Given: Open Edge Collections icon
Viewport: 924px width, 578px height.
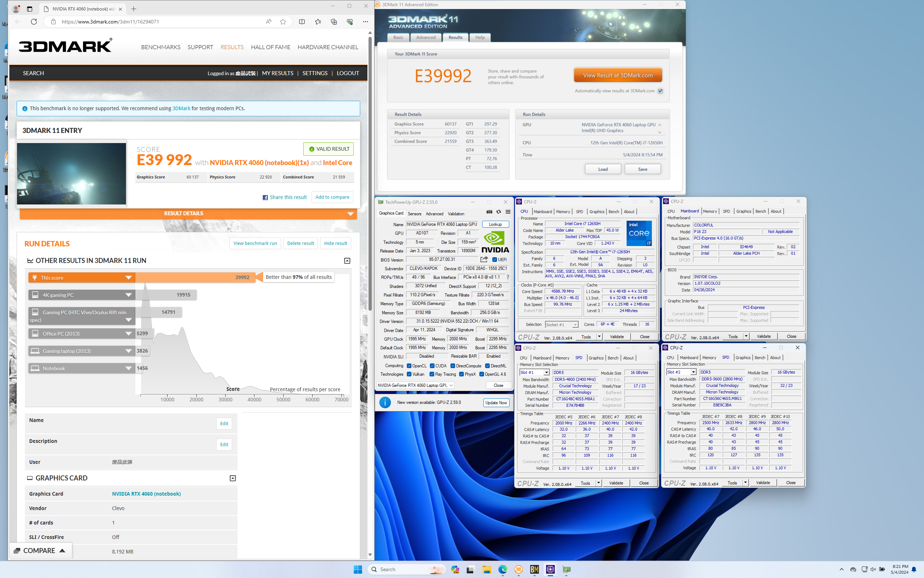Looking at the screenshot, I should pos(334,22).
